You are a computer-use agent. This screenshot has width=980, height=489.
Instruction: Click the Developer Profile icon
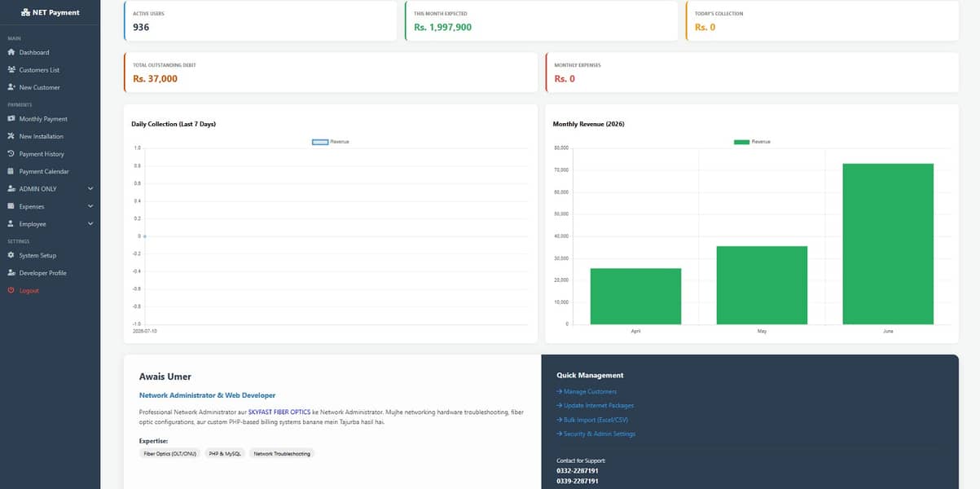pos(11,273)
